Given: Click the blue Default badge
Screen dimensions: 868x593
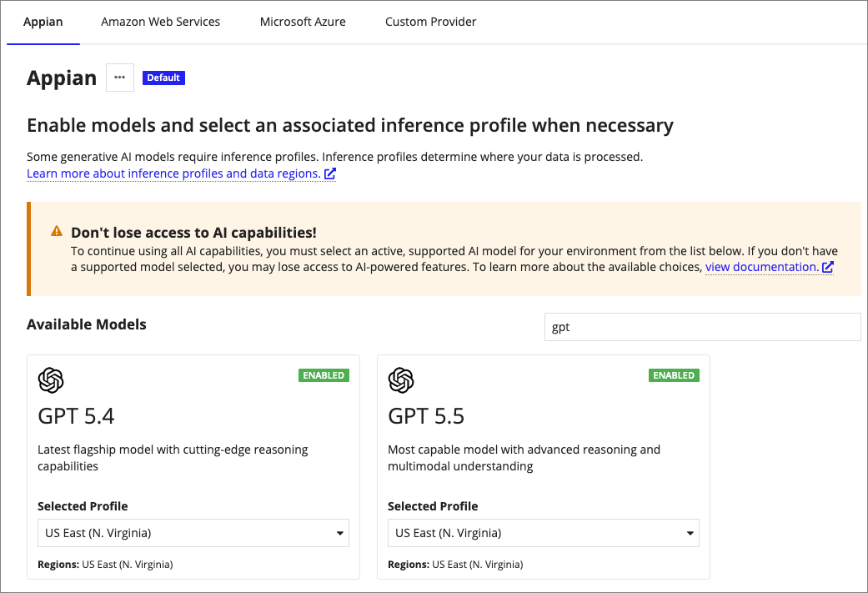Looking at the screenshot, I should coord(163,78).
